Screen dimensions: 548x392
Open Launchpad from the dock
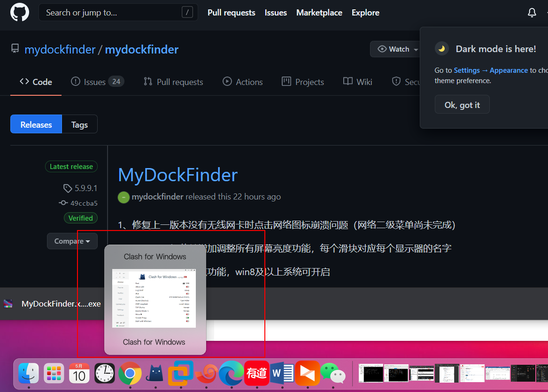coord(54,373)
